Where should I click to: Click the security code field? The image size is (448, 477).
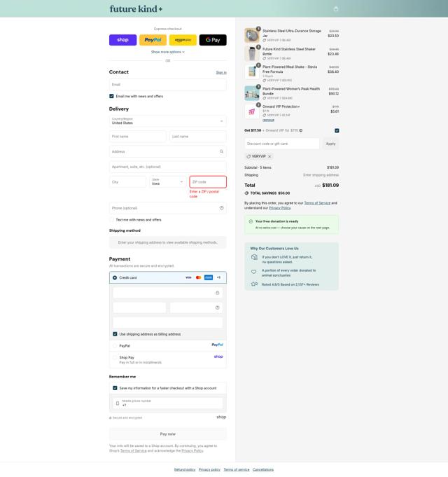(x=196, y=307)
